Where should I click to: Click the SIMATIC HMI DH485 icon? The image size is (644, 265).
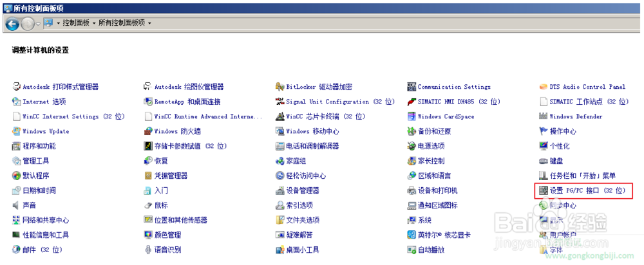(412, 102)
